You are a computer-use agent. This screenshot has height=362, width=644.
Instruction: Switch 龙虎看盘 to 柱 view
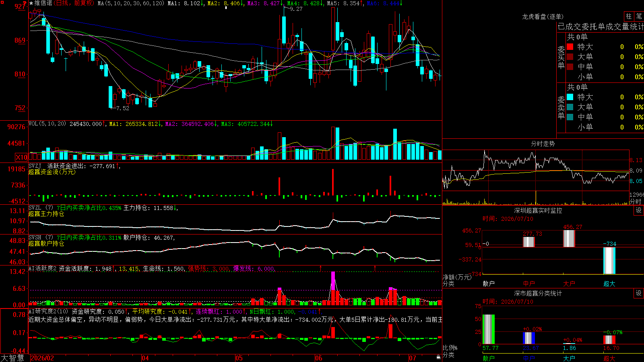(629, 16)
